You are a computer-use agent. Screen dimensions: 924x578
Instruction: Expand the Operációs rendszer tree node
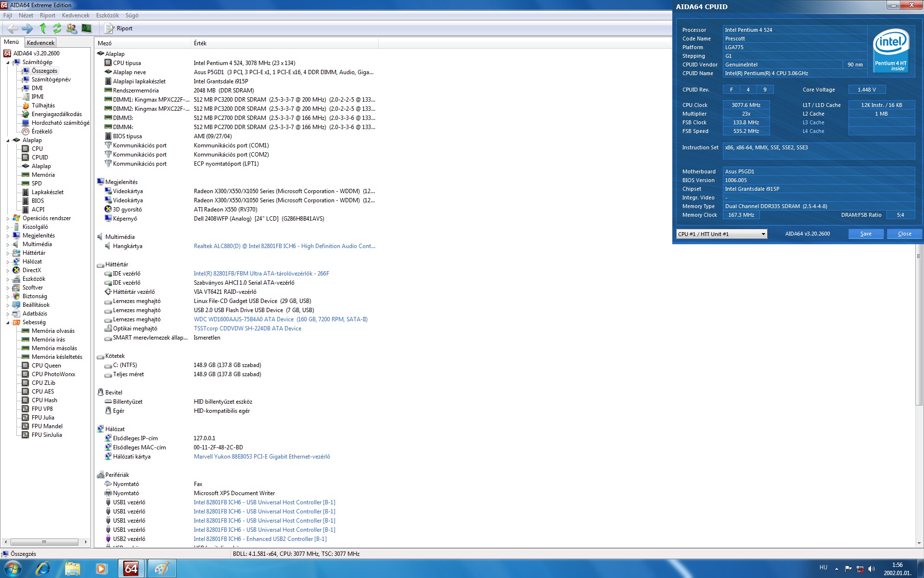click(x=8, y=219)
